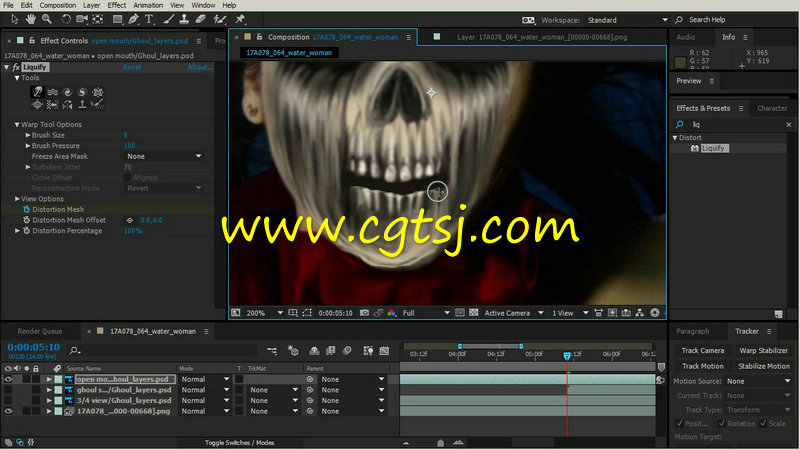Choose the Liquify Warp tool

37,92
